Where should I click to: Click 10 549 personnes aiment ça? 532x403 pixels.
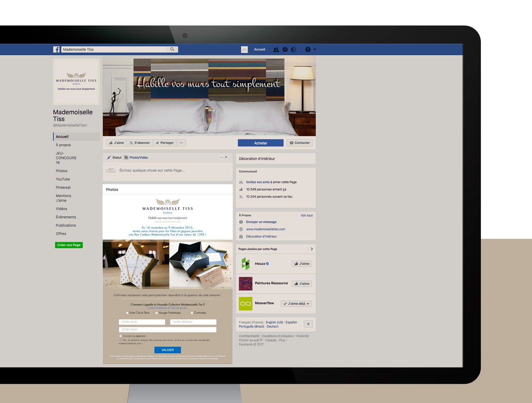coord(266,189)
